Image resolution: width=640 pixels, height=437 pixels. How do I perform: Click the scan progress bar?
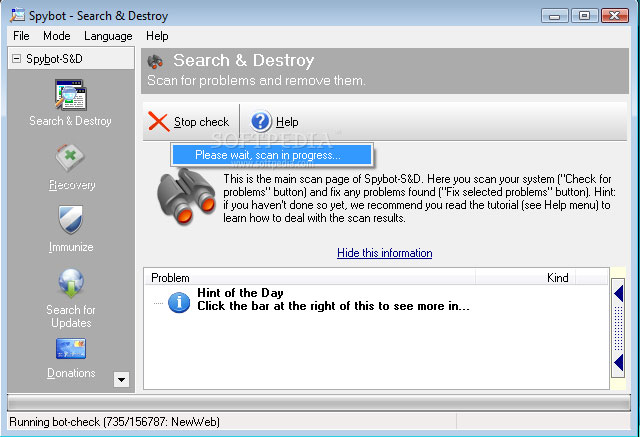(x=319, y=403)
